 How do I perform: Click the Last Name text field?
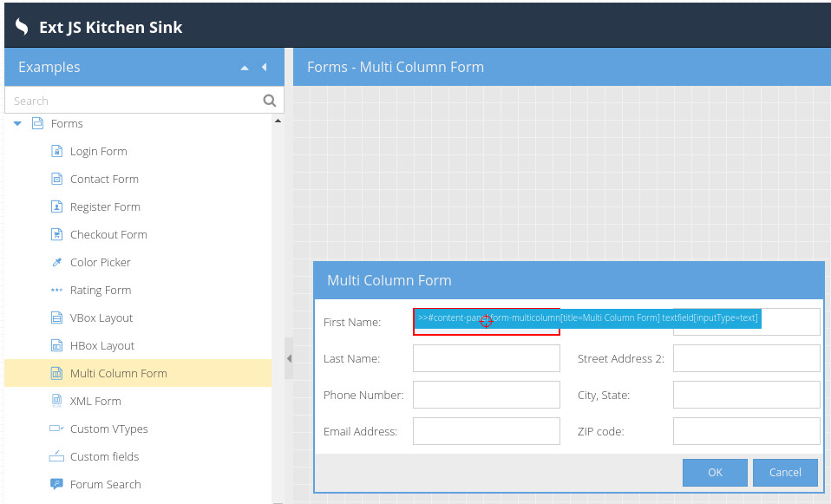486,358
